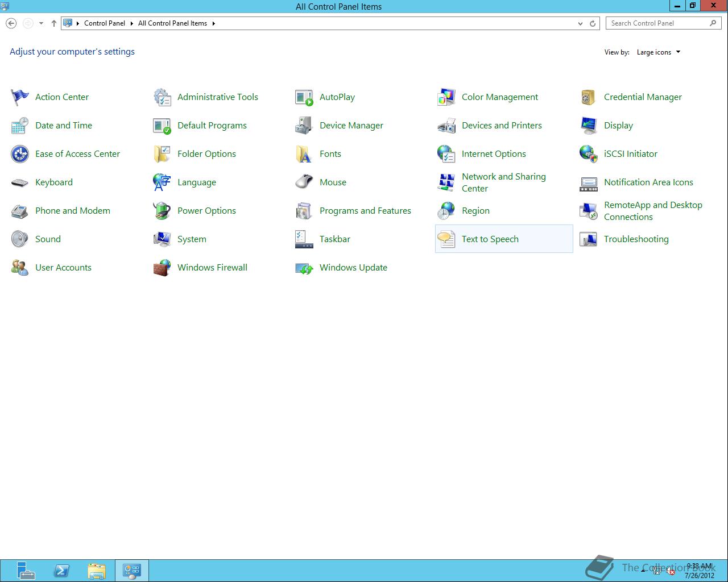The height and width of the screenshot is (582, 728).
Task: Open the Mouse icon
Action: point(304,182)
